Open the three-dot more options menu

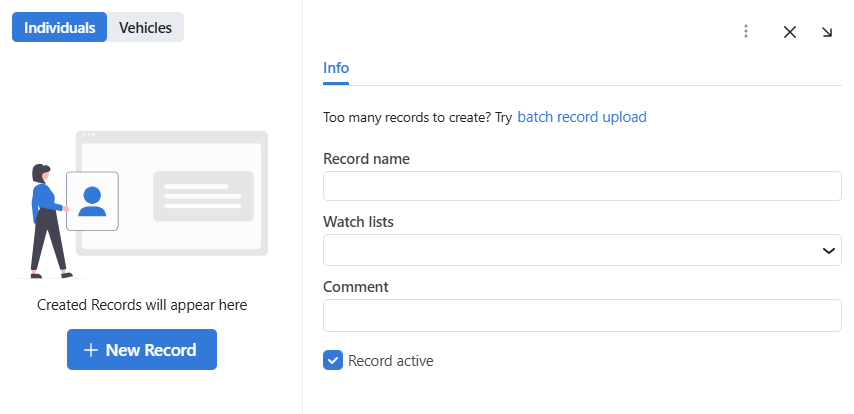point(745,31)
